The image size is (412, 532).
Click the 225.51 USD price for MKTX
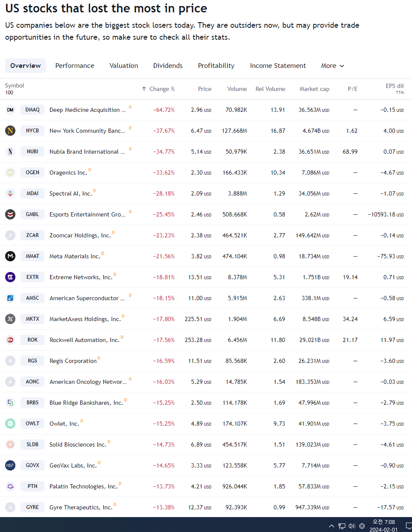tap(198, 319)
